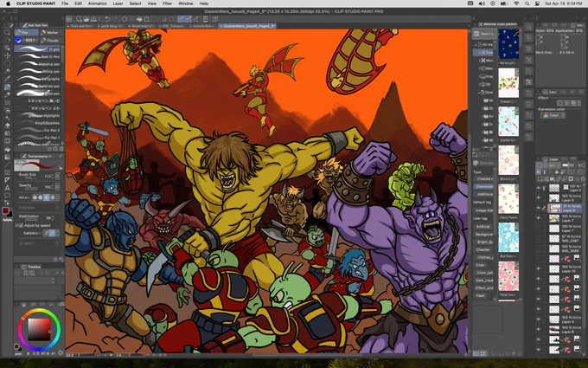
Task: Select the Strawberry pattern material thumbnail
Action: [x=508, y=83]
